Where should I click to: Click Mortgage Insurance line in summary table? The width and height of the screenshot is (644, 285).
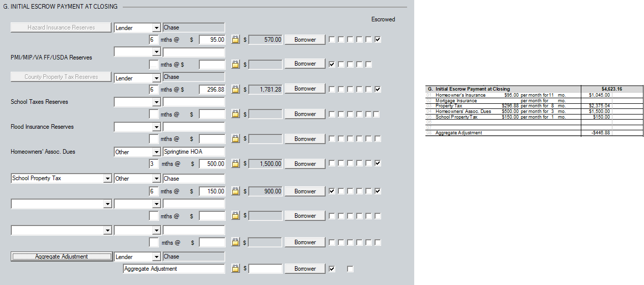pos(456,101)
